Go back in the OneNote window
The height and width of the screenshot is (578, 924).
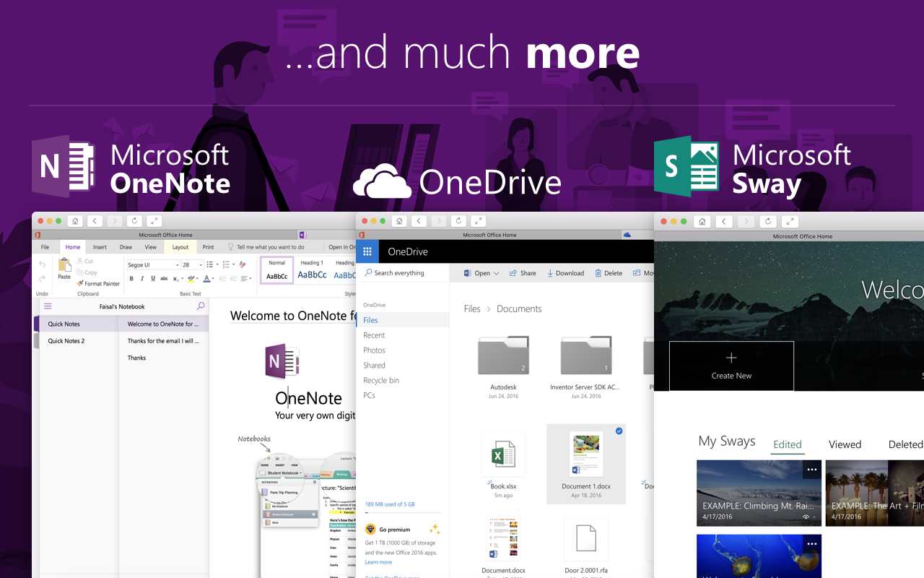tap(94, 221)
